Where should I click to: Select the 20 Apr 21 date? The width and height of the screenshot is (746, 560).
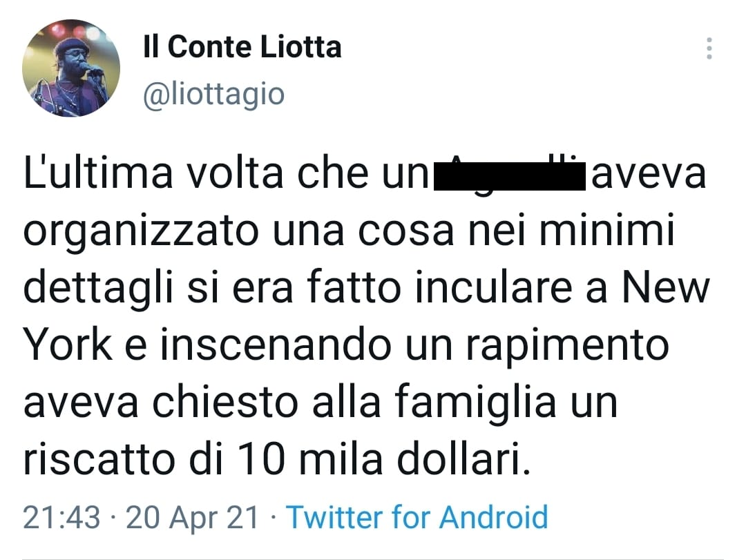click(192, 518)
